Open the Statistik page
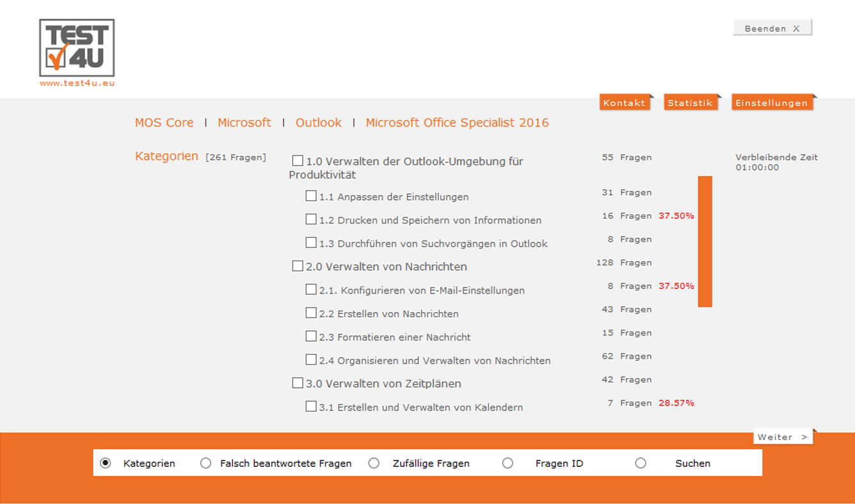Screen dimensions: 855x504 pyautogui.click(x=691, y=102)
